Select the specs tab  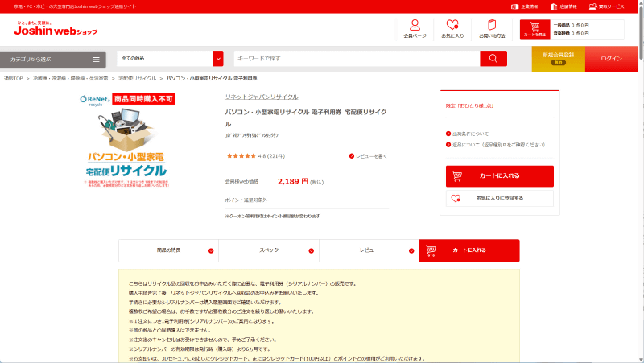[269, 250]
